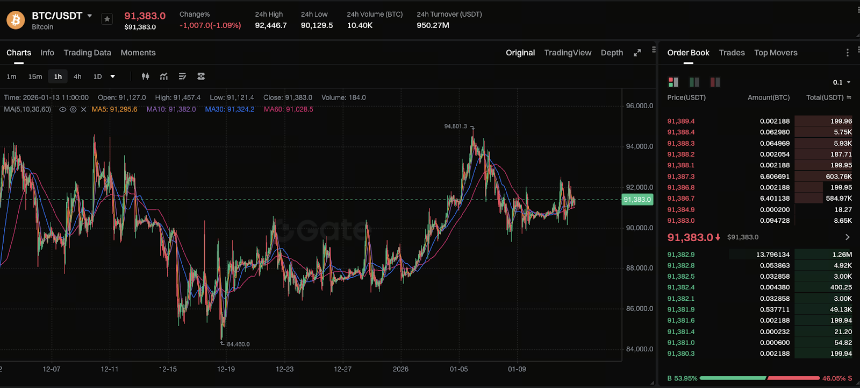Open the drawing tools list icon
Screen dimensions: 860x388
(x=183, y=76)
